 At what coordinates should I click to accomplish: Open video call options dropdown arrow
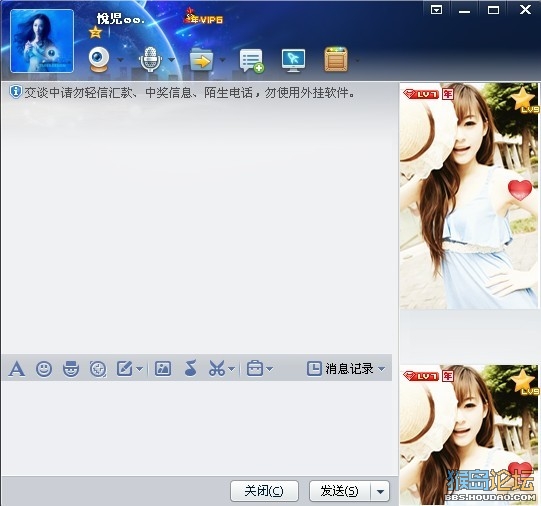coord(120,60)
